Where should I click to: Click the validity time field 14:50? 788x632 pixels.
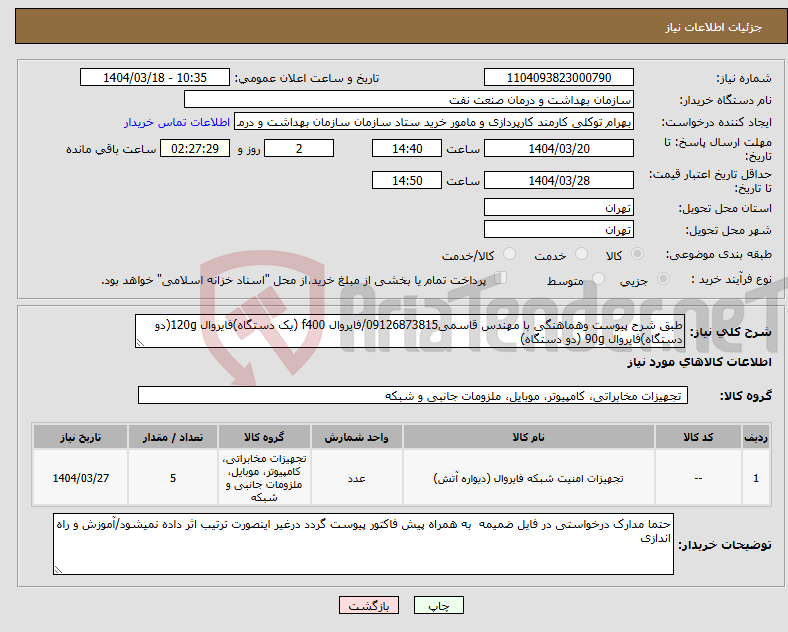tap(407, 180)
